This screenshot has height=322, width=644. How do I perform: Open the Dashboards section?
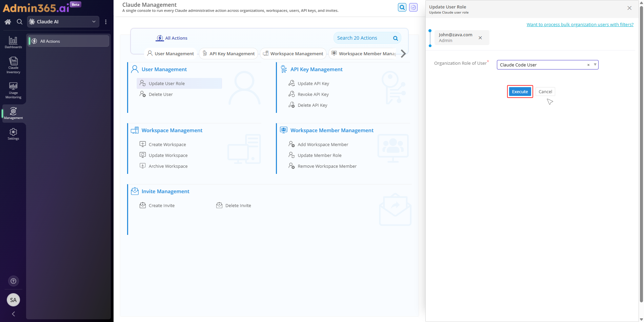click(13, 43)
